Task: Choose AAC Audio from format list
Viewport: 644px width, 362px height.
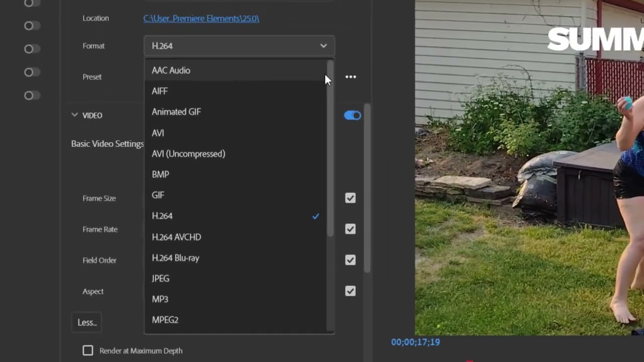Action: point(235,70)
